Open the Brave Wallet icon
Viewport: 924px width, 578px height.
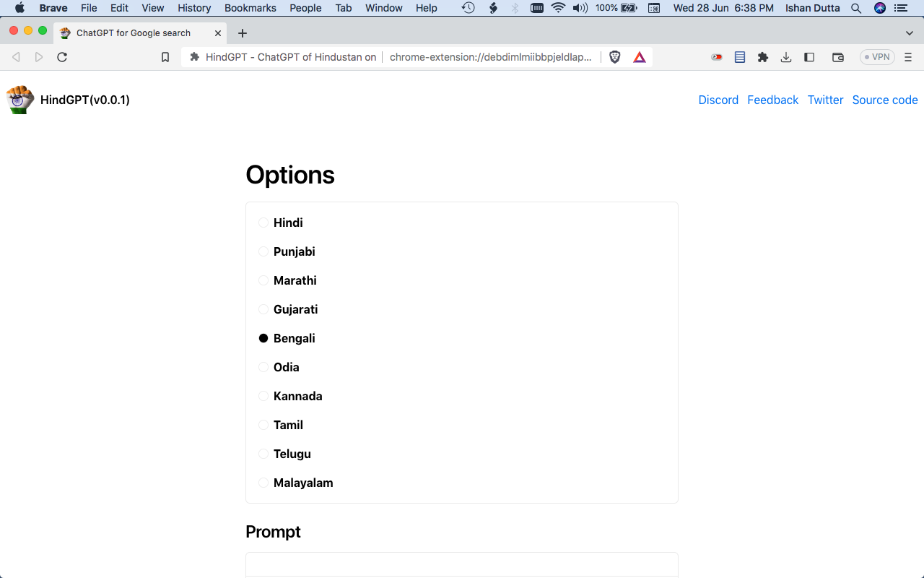pyautogui.click(x=838, y=57)
